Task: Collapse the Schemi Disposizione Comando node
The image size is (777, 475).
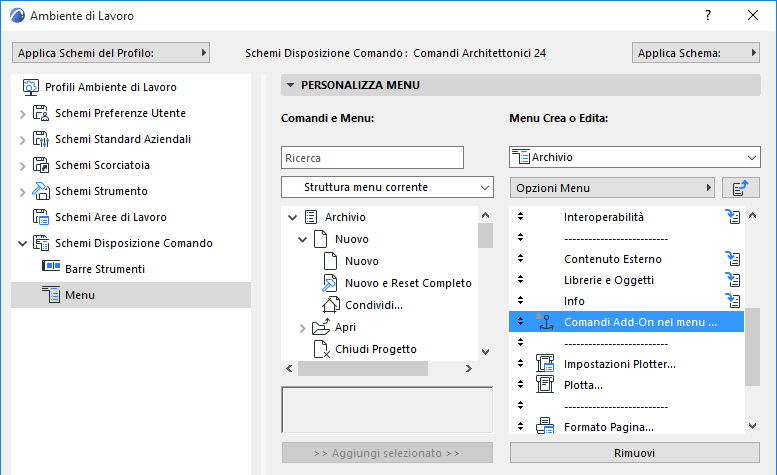Action: 22,243
